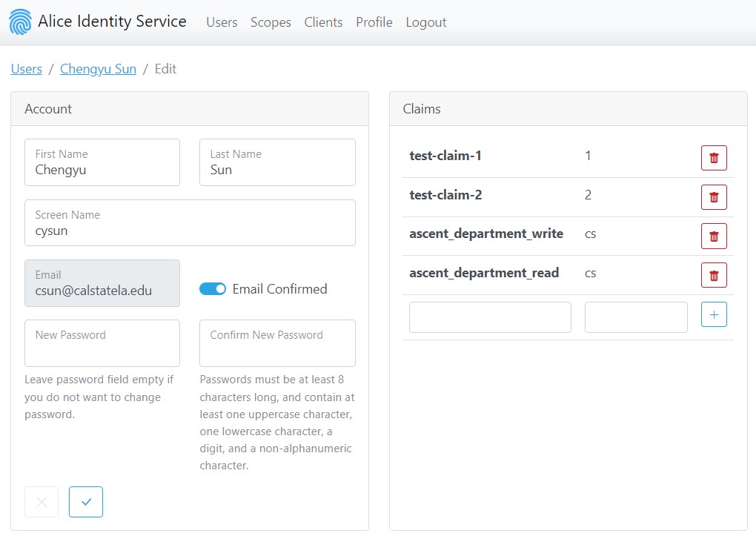The width and height of the screenshot is (756, 536).
Task: Open the Clients nav item
Action: (x=323, y=22)
